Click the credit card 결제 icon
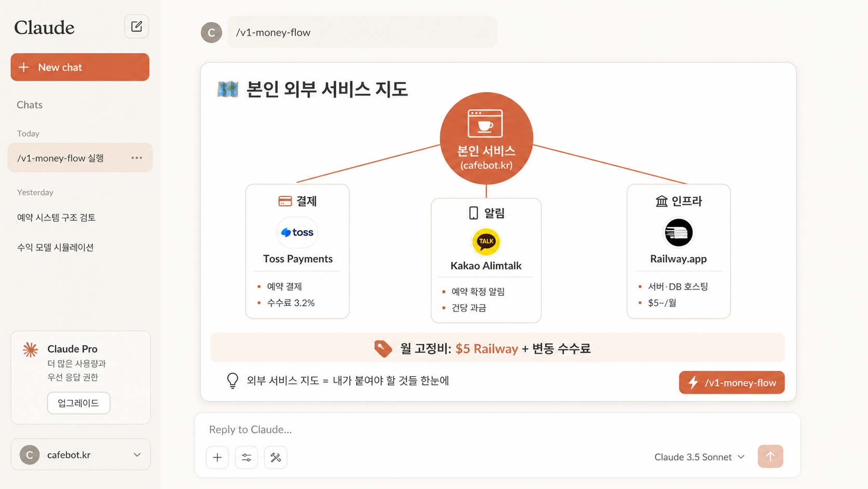Viewport: 868px width, 489px height. 285,201
